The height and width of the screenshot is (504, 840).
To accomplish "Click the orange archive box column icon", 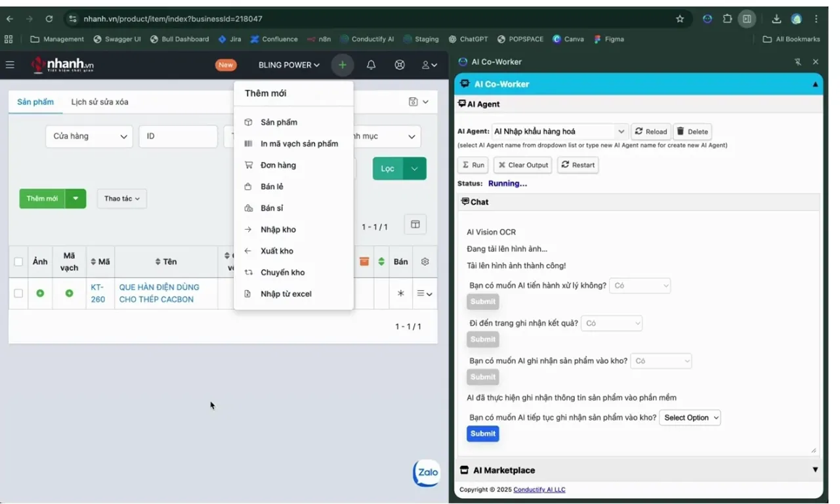I will 364,261.
